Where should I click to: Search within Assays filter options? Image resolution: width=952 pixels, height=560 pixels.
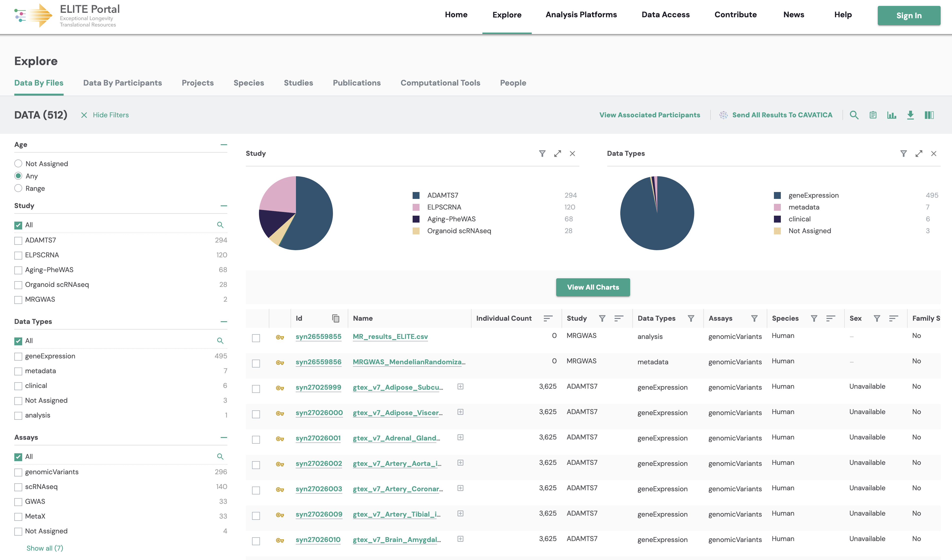coord(220,456)
